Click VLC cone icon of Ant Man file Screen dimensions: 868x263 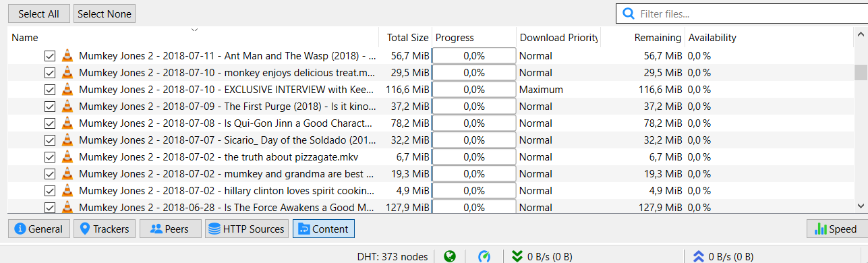click(67, 56)
